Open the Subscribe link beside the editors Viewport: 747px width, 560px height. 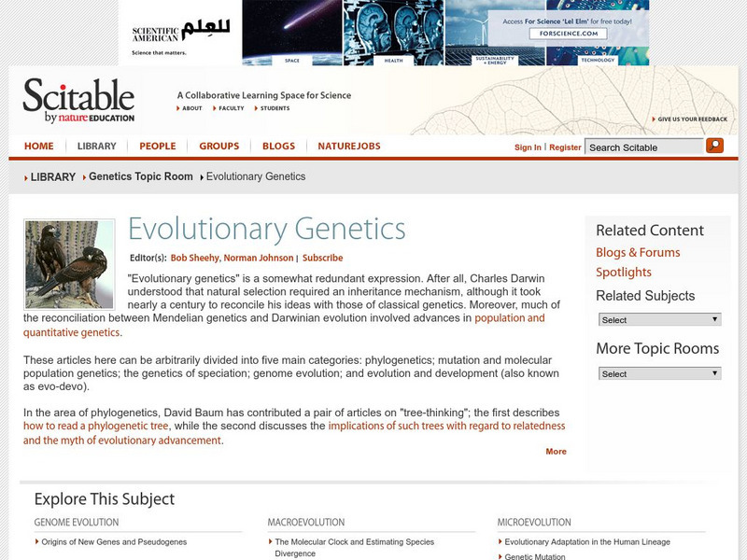click(x=322, y=258)
